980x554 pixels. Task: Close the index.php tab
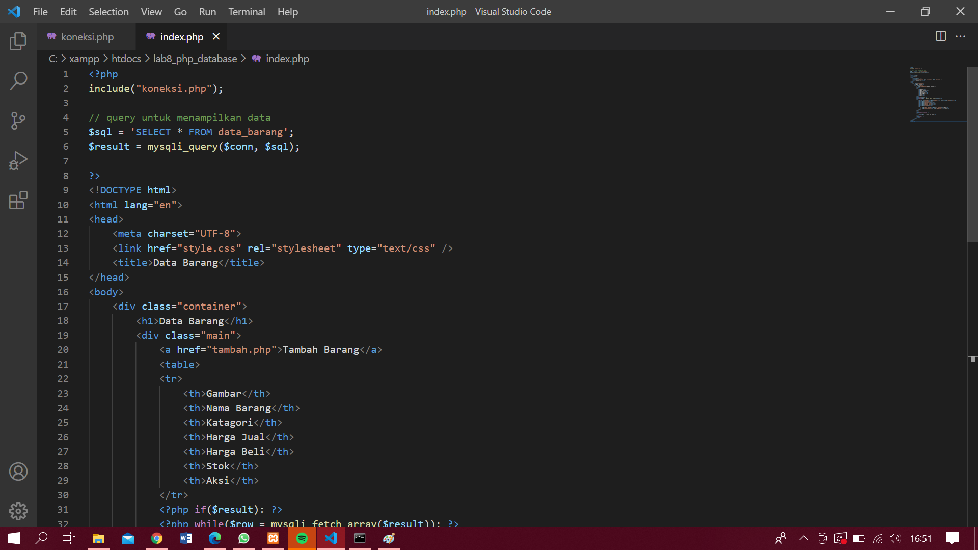point(215,36)
